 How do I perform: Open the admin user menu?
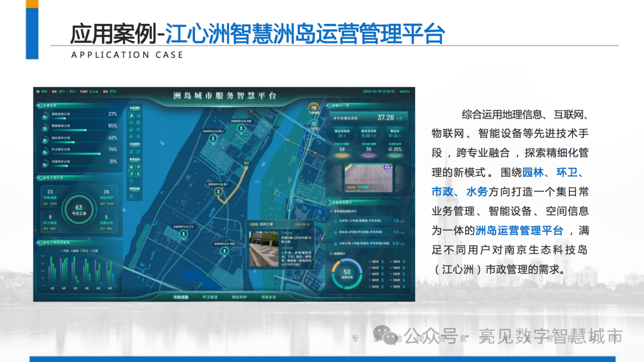point(404,92)
